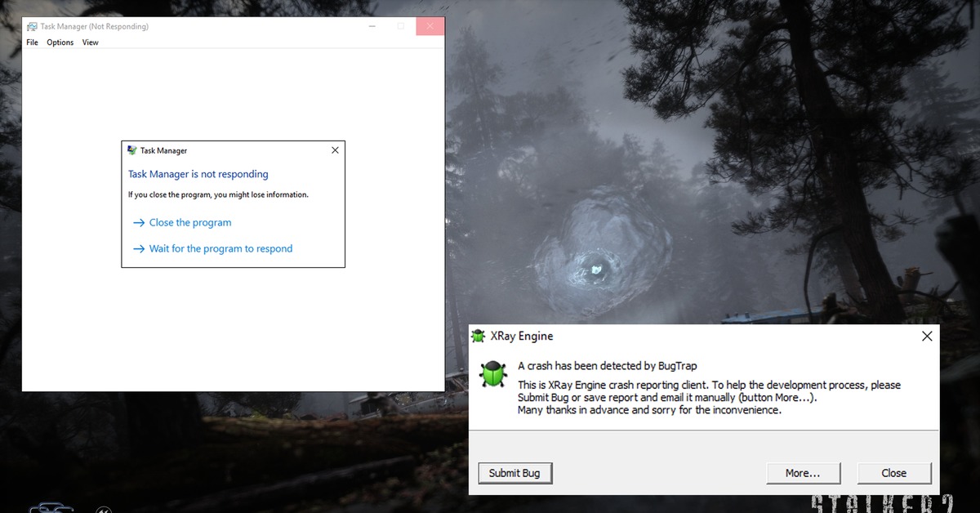Click the Close button in XRay Engine dialog
Viewport: 980px width, 513px height.
tap(893, 473)
